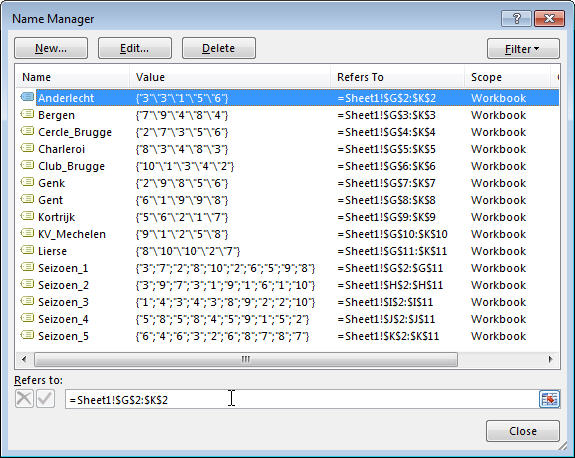Click the name icon beside Charleroi
The image size is (575, 458).
28,148
